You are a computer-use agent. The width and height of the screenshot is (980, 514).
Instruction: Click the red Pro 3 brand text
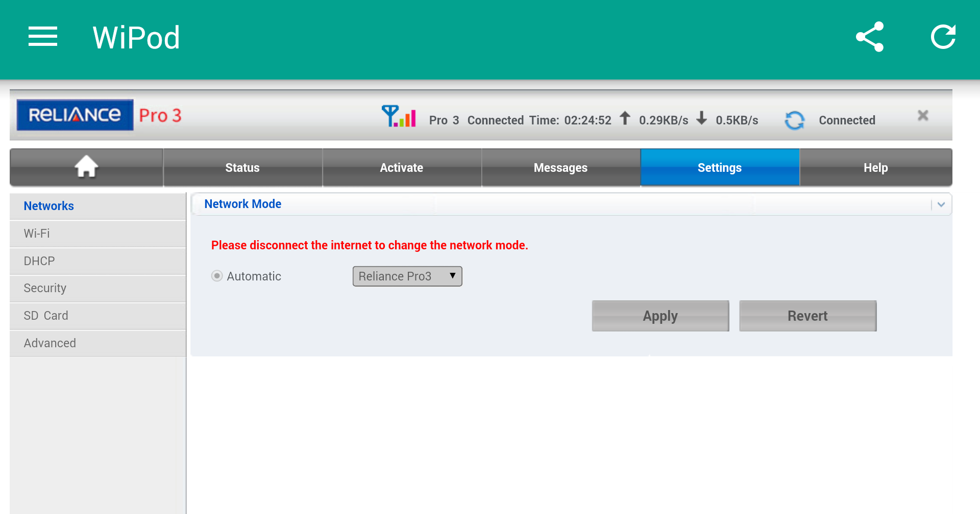tap(160, 115)
